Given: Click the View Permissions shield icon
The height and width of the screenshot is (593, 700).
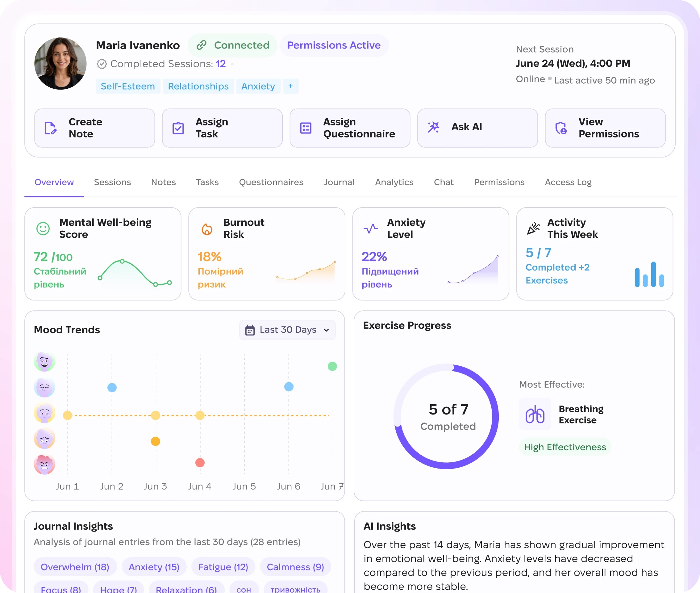Looking at the screenshot, I should tap(561, 128).
